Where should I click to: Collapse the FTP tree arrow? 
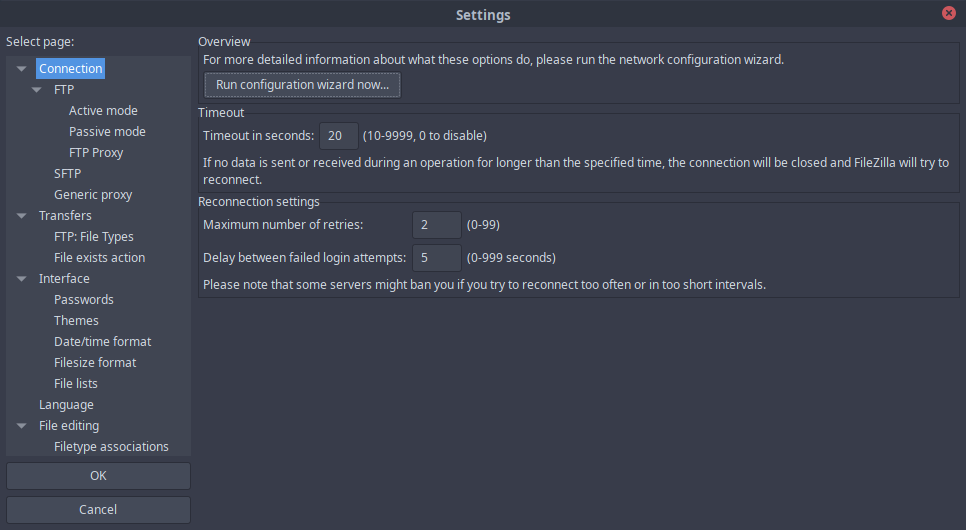point(37,89)
